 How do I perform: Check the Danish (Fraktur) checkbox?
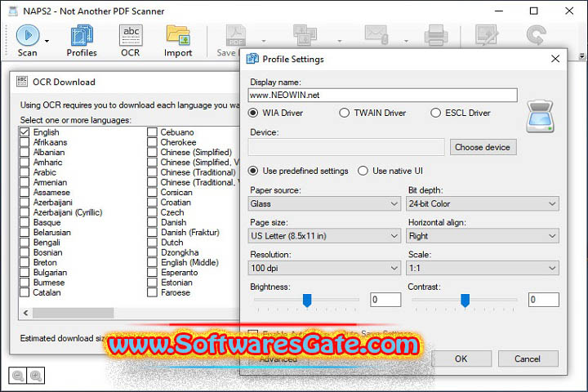pyautogui.click(x=152, y=232)
